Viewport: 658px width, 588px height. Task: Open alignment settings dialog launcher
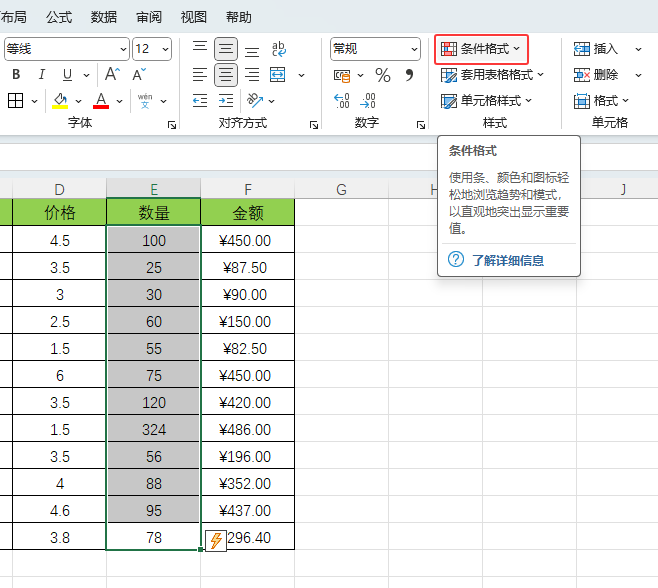(x=314, y=125)
